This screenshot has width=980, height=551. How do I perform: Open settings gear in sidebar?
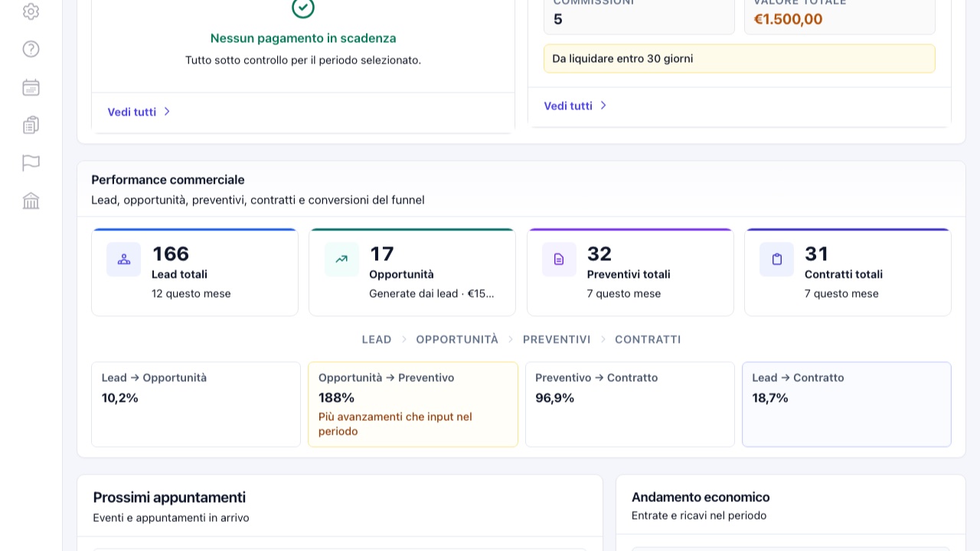pyautogui.click(x=31, y=11)
